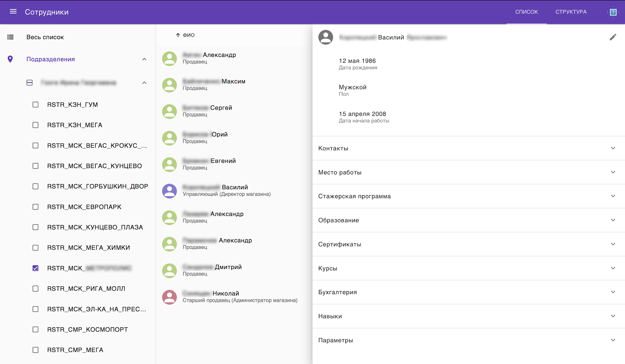This screenshot has height=364, width=625.
Task: Expand the Контакты section
Action: 469,148
